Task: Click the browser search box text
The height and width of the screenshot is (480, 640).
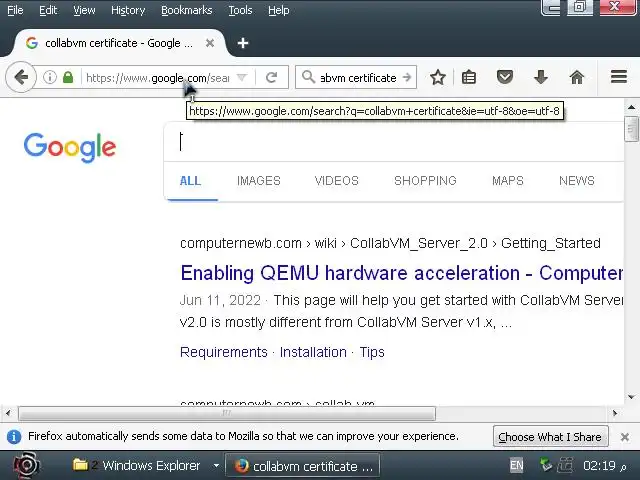Action: (358, 77)
